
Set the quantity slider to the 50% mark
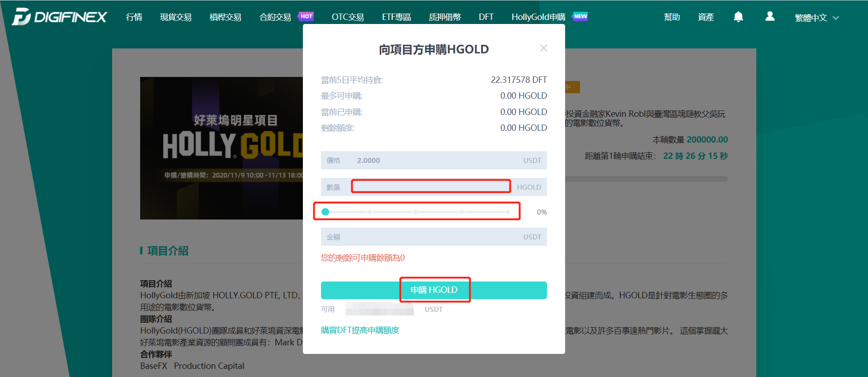[416, 212]
